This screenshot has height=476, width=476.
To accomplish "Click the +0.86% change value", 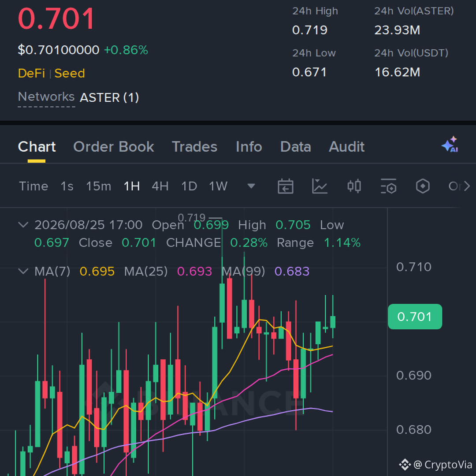I will click(x=126, y=50).
